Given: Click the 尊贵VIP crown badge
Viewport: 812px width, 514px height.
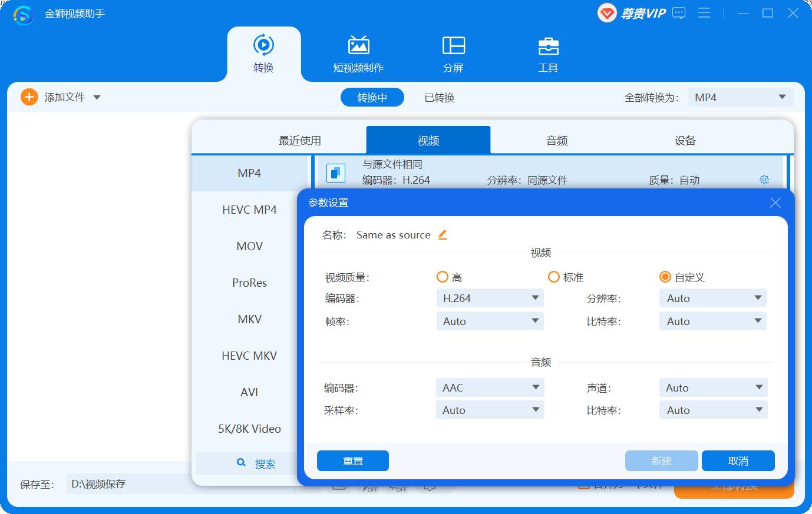Looking at the screenshot, I should click(606, 13).
